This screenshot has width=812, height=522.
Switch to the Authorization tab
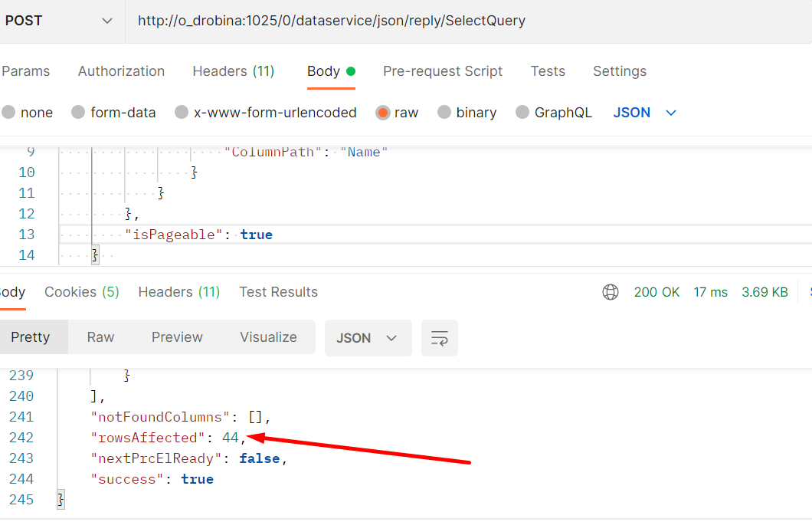(x=121, y=71)
